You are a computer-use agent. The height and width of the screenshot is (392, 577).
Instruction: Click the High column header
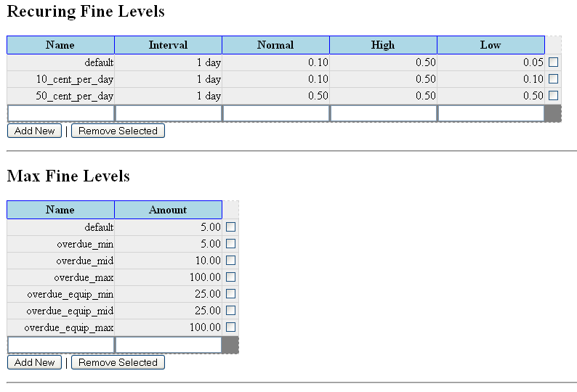383,45
